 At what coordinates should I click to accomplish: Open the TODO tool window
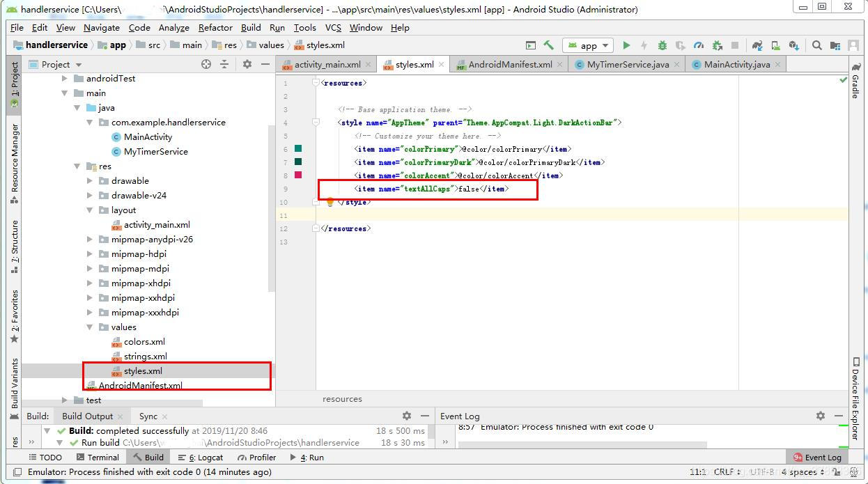pyautogui.click(x=45, y=458)
